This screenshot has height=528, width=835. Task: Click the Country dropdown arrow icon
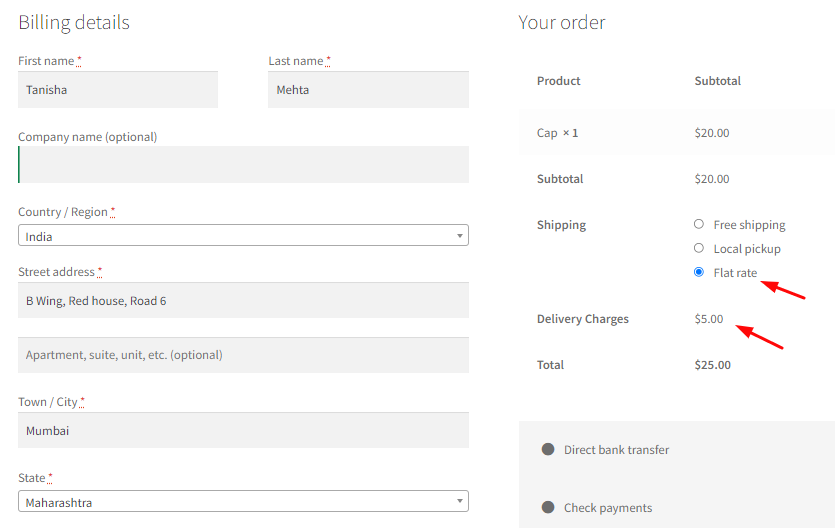pos(460,236)
